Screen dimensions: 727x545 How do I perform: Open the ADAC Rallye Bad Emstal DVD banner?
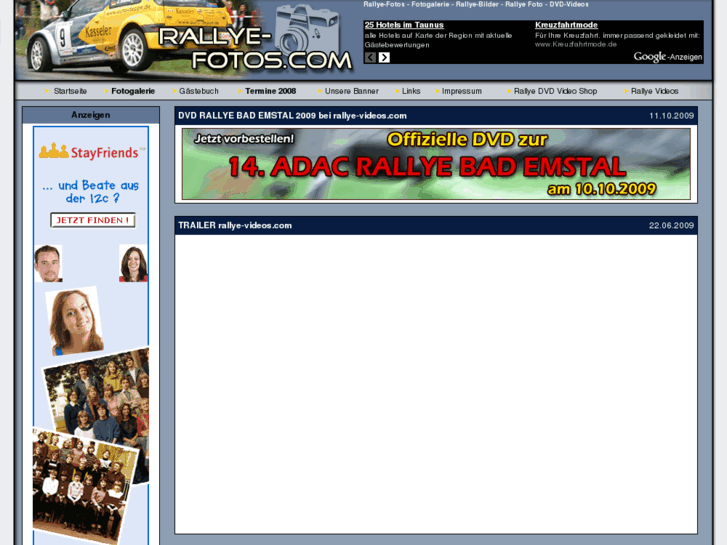pos(436,164)
